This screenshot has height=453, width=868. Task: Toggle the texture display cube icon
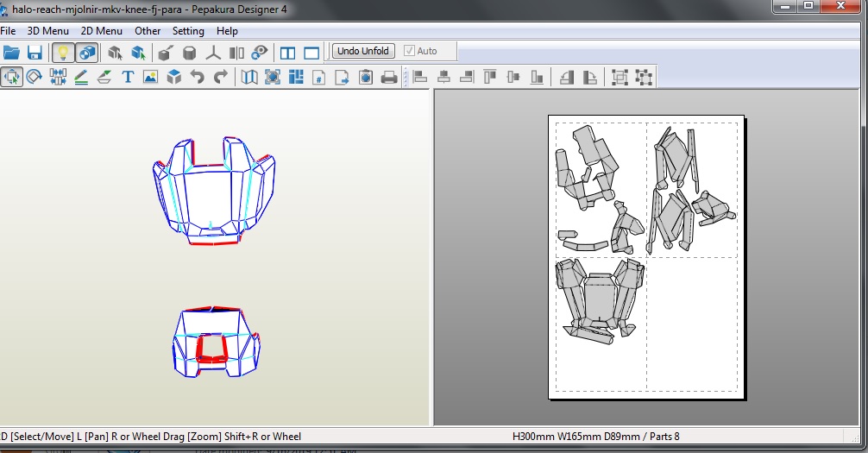(x=87, y=53)
